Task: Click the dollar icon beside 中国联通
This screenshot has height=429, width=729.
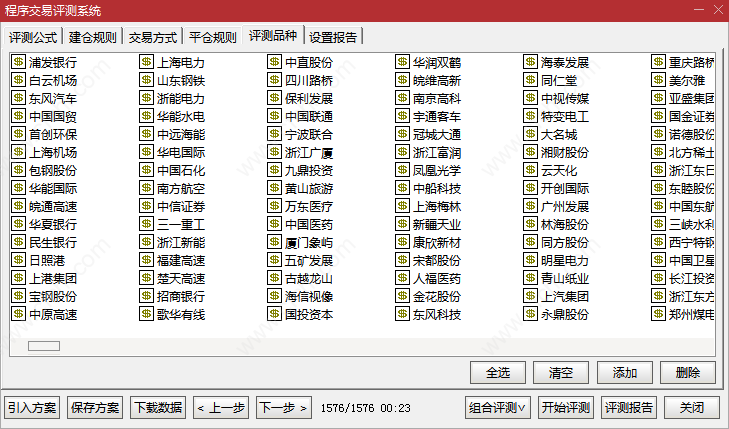Action: coord(274,116)
